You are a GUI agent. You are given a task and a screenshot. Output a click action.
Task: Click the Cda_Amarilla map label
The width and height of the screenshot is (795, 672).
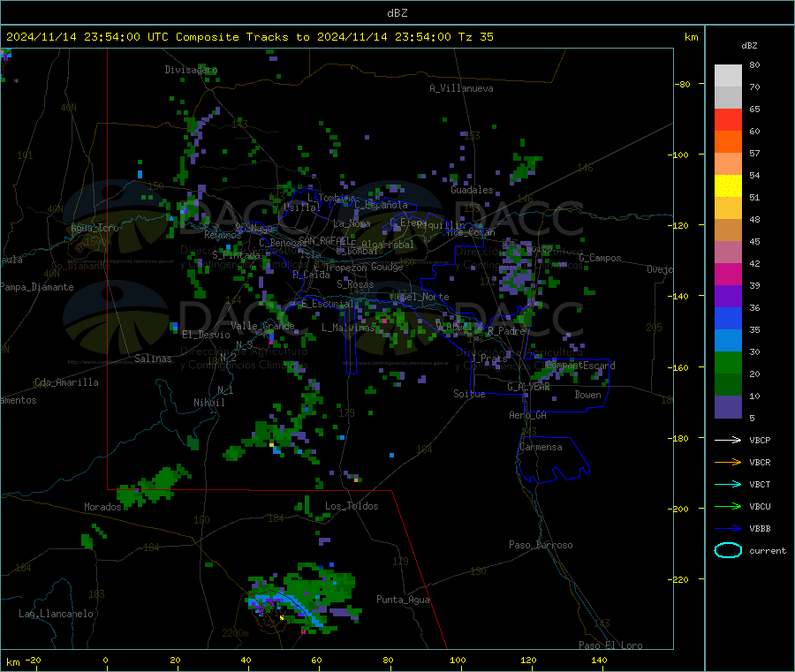pos(66,382)
